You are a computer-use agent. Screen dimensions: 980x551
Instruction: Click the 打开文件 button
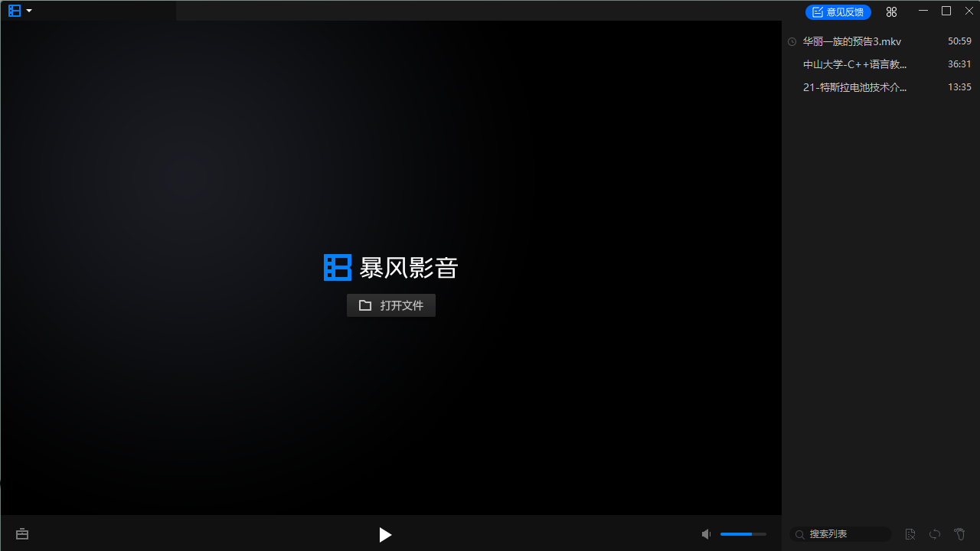(x=391, y=305)
